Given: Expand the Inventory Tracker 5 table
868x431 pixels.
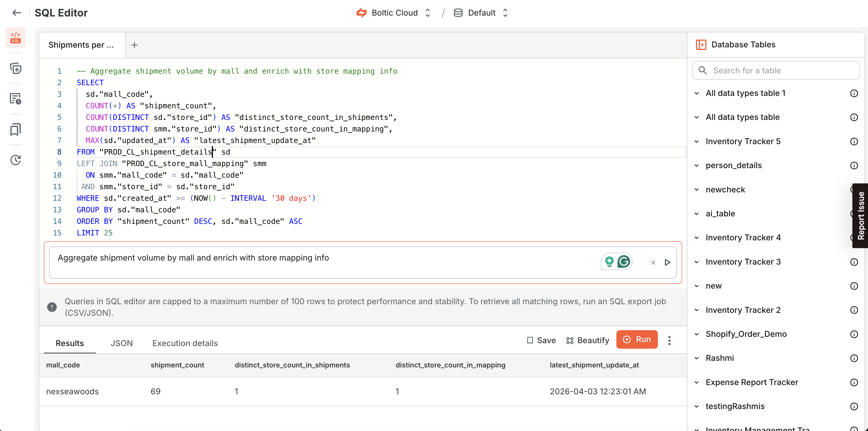Looking at the screenshot, I should [x=697, y=141].
